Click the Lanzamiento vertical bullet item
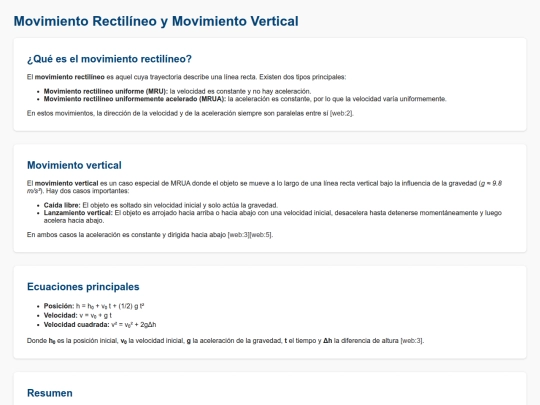This screenshot has width=540, height=405. (272, 217)
